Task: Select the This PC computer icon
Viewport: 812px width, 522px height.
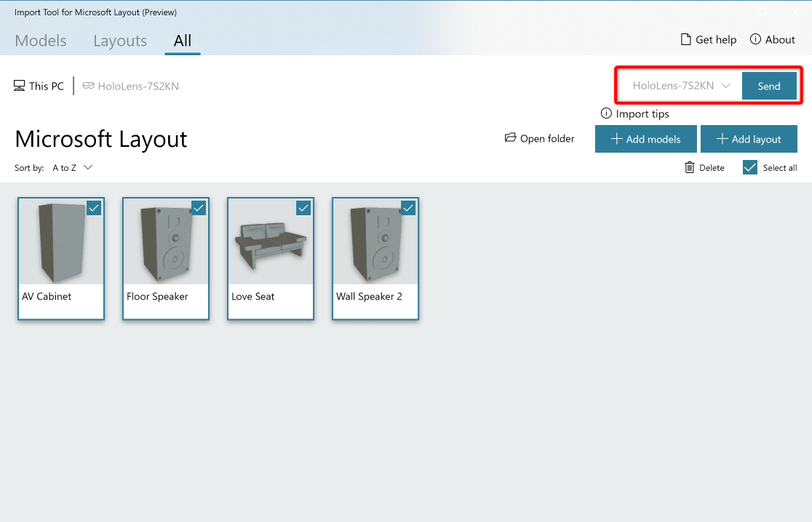Action: pyautogui.click(x=20, y=87)
